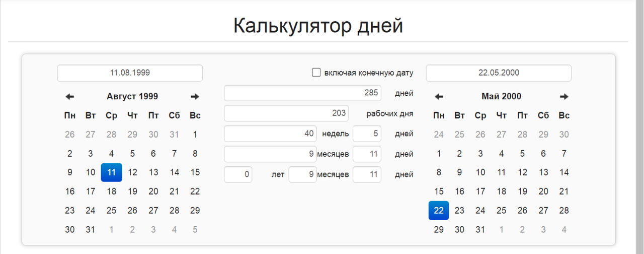
Task: Select 10 in May 2000 calendar
Action: tap(480, 172)
